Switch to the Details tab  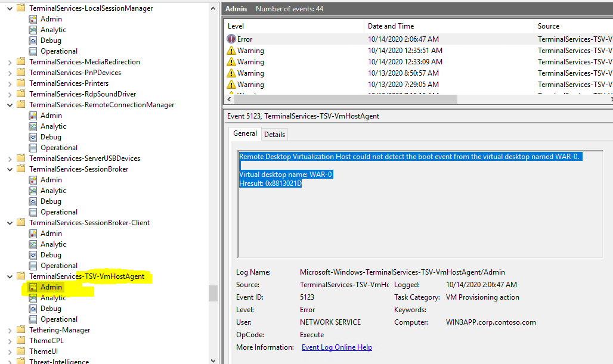click(274, 135)
